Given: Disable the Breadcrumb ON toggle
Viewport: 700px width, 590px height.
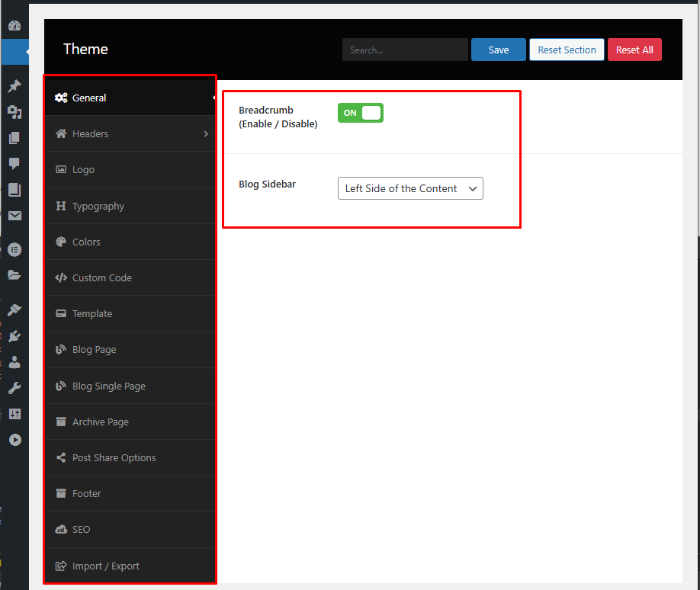Looking at the screenshot, I should [361, 113].
